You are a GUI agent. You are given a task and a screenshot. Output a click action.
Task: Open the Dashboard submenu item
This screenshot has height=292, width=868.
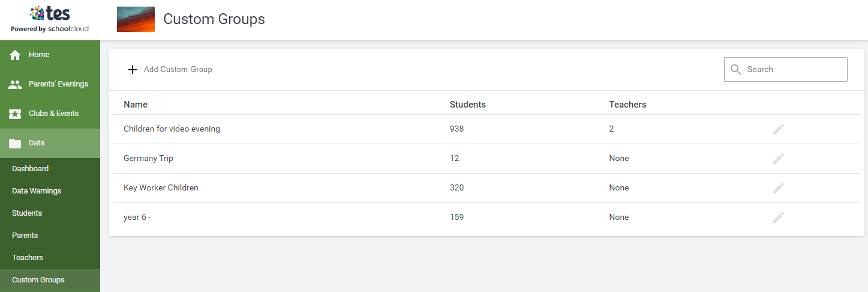(x=30, y=169)
